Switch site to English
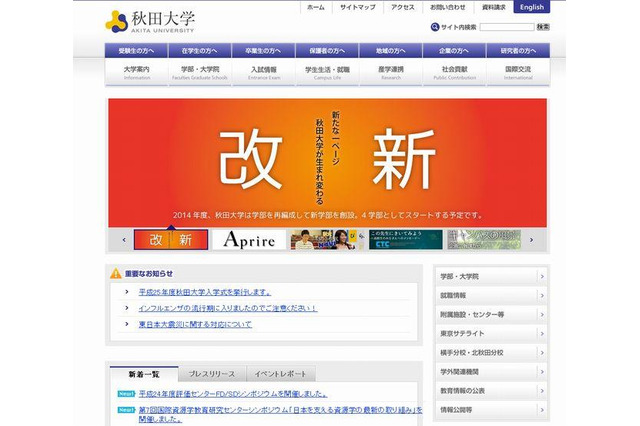 pyautogui.click(x=532, y=7)
